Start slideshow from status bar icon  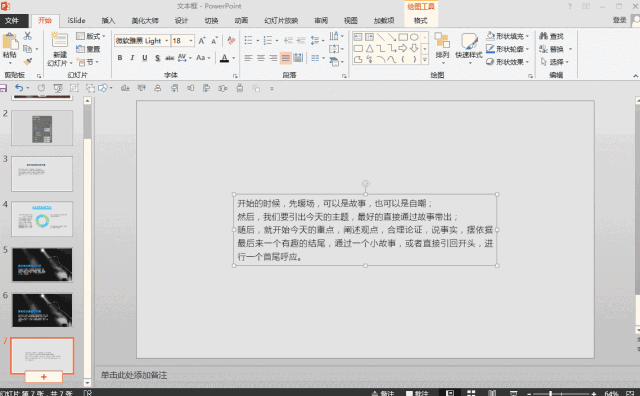coord(513,393)
